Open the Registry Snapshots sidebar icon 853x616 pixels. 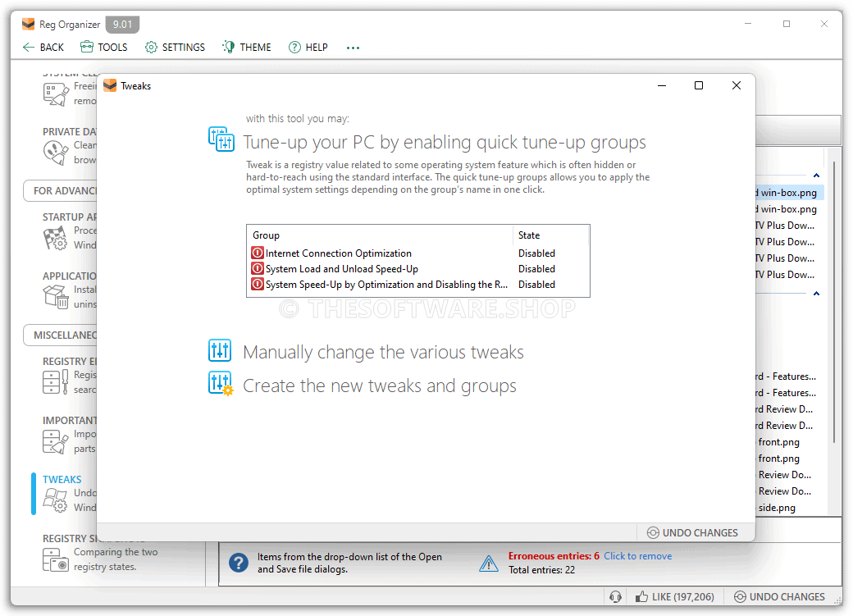click(x=56, y=559)
